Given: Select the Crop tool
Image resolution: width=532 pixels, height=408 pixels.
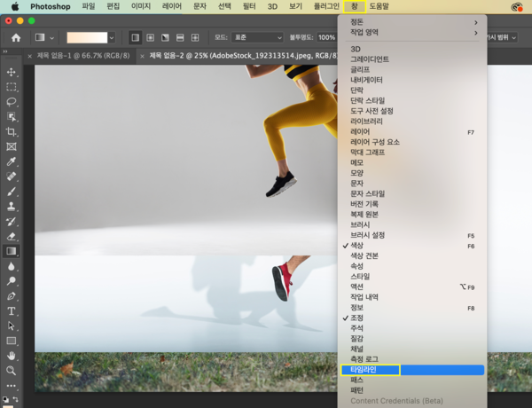Looking at the screenshot, I should [12, 131].
